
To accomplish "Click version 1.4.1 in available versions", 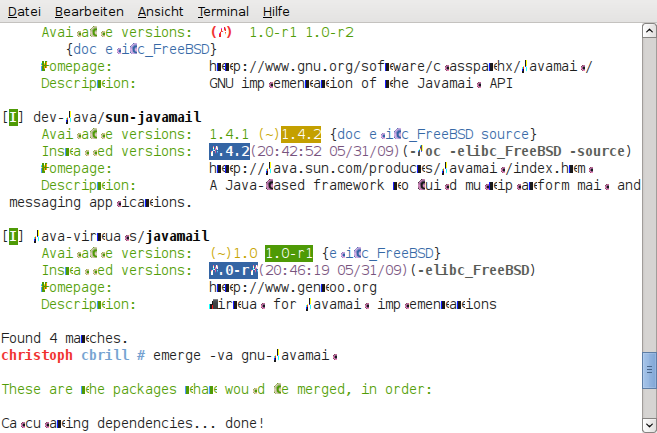I will coord(229,134).
